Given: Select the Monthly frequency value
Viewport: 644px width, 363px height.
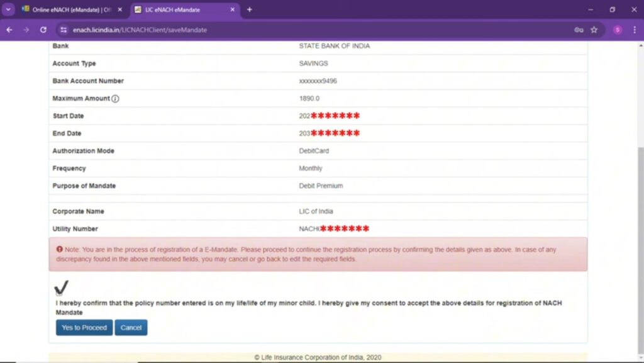Looking at the screenshot, I should [311, 169].
